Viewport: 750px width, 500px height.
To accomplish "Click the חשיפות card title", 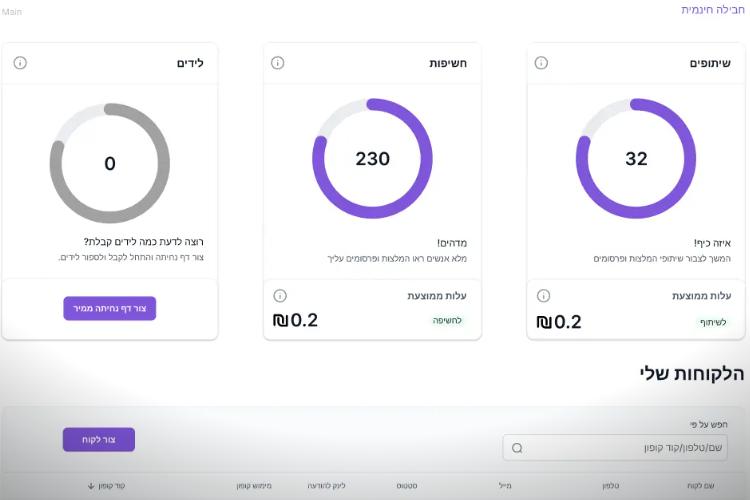I will click(448, 63).
